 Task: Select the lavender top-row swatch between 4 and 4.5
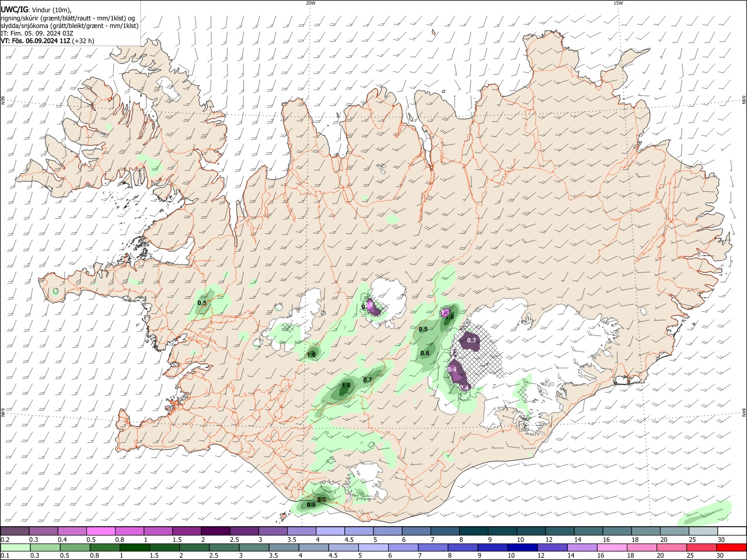pyautogui.click(x=329, y=531)
